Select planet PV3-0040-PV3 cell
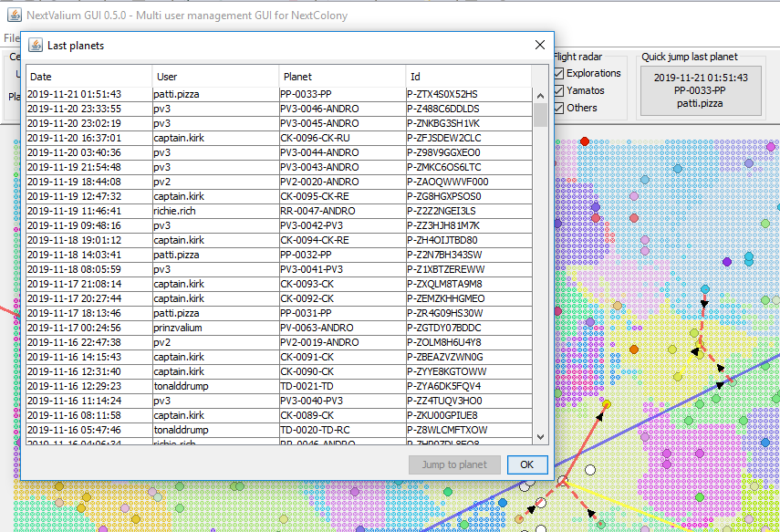The width and height of the screenshot is (780, 532). [342, 401]
